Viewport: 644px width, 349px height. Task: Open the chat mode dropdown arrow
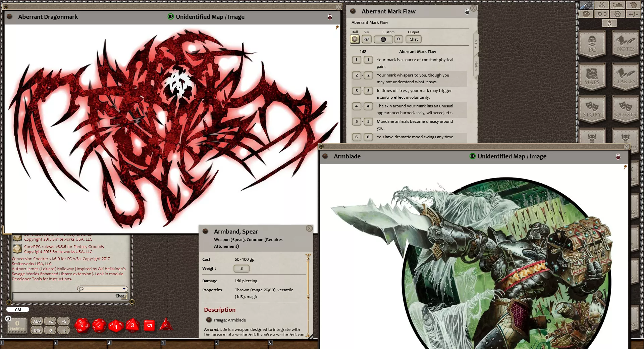click(124, 289)
